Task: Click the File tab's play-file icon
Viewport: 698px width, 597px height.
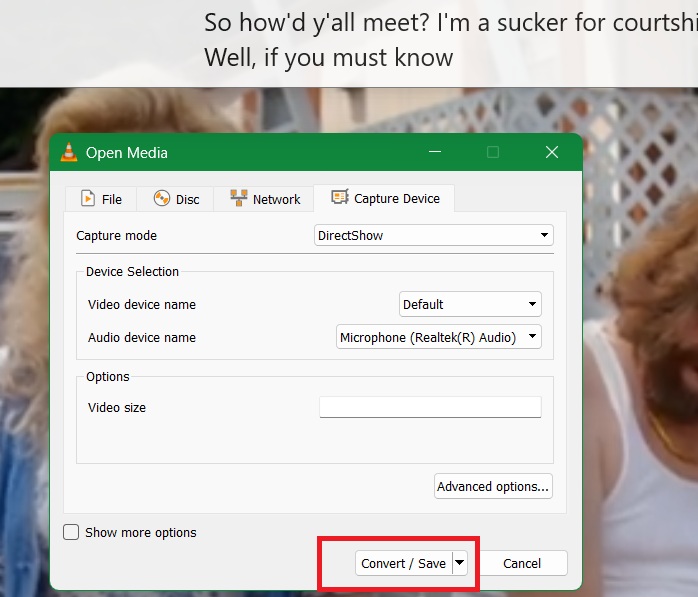Action: pyautogui.click(x=88, y=199)
